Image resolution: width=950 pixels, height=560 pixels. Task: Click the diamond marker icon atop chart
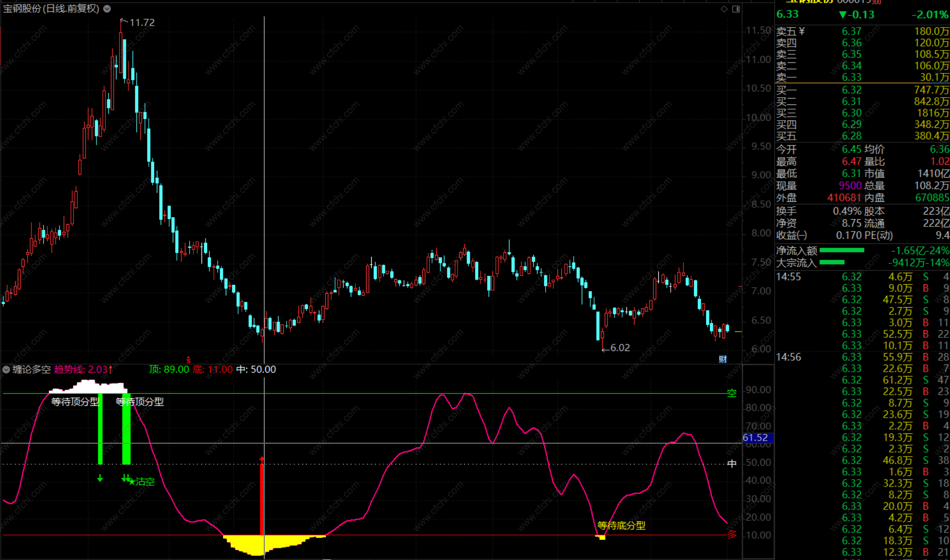[724, 9]
